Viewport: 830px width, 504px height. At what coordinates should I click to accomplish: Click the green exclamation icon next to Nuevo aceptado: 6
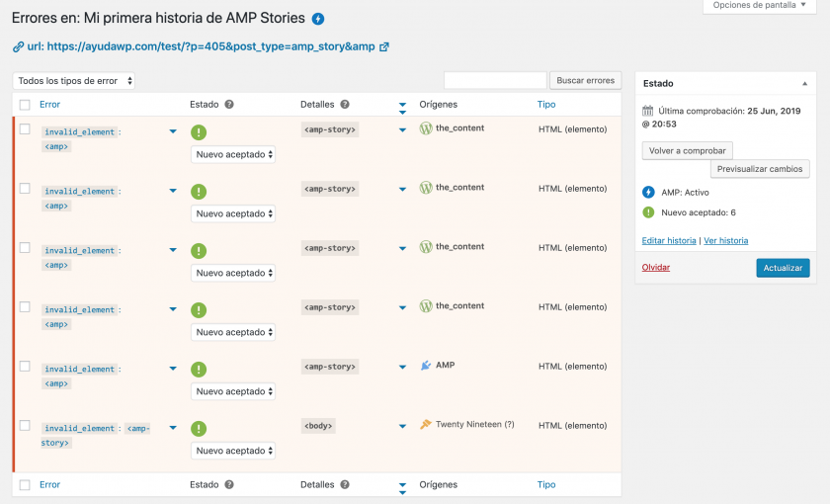tap(648, 211)
